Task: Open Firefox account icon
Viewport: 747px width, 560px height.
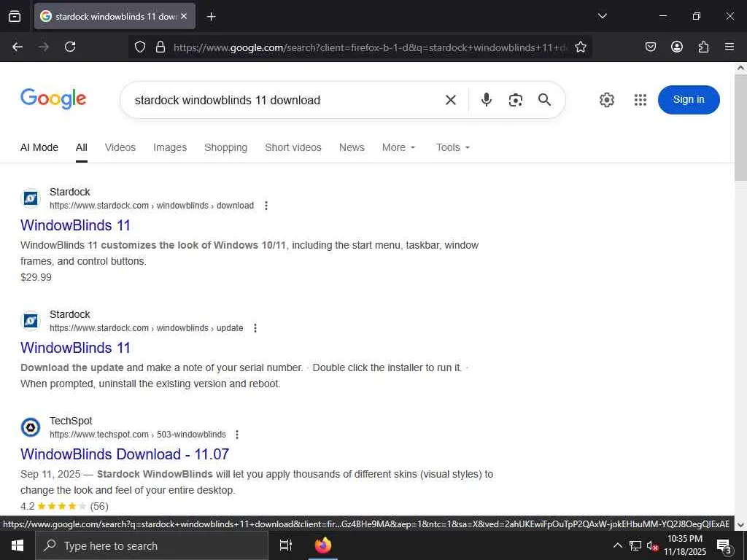Action: tap(677, 47)
